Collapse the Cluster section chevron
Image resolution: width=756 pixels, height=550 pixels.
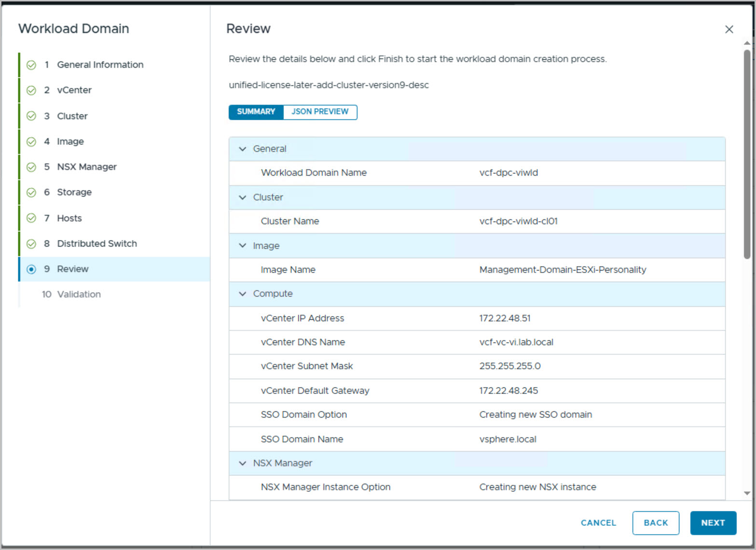click(x=243, y=197)
